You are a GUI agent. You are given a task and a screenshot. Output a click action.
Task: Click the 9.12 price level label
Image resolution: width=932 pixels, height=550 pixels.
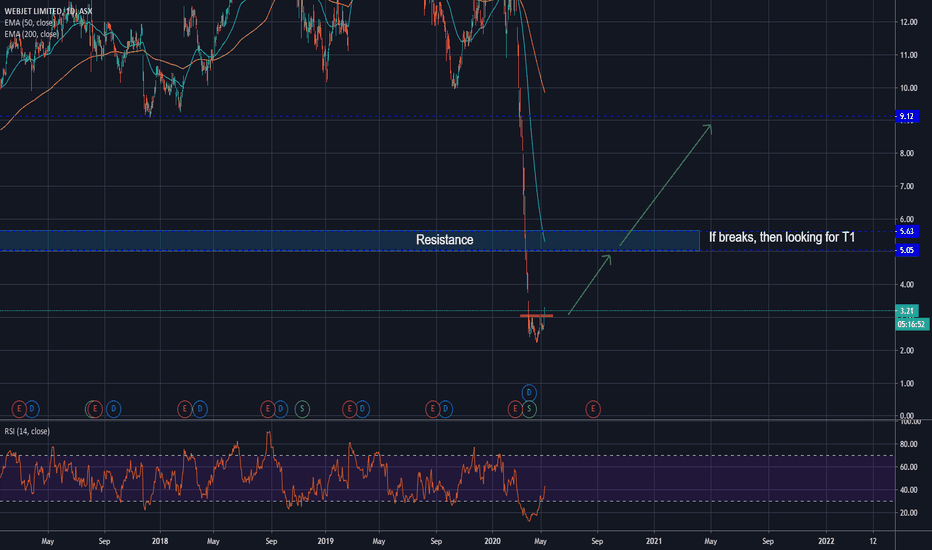[906, 116]
